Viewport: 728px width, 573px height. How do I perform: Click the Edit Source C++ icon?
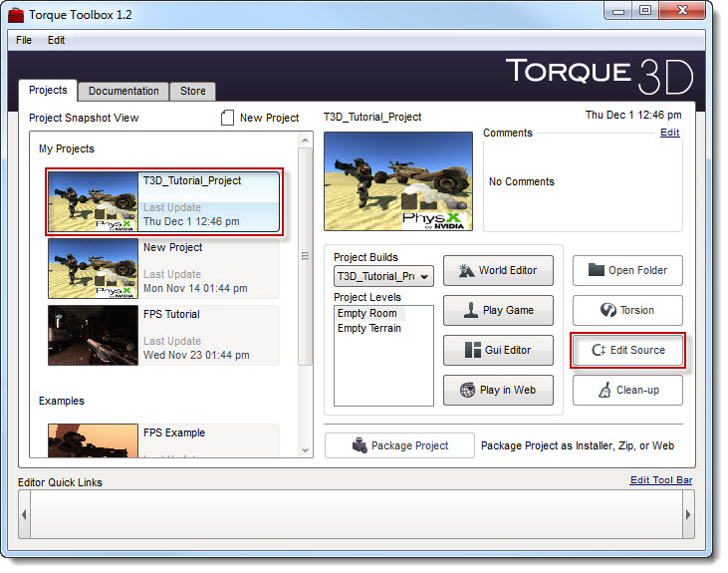(x=599, y=350)
